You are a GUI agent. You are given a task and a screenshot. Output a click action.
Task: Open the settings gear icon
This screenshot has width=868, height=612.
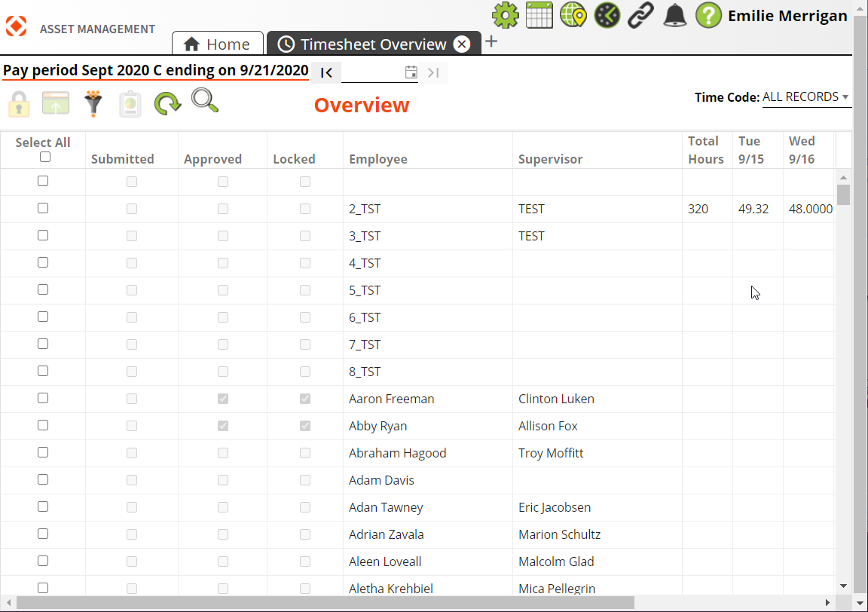click(506, 15)
